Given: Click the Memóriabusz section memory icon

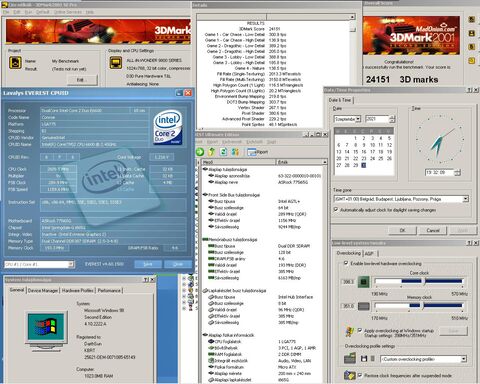Looking at the screenshot, I should pos(205,239).
